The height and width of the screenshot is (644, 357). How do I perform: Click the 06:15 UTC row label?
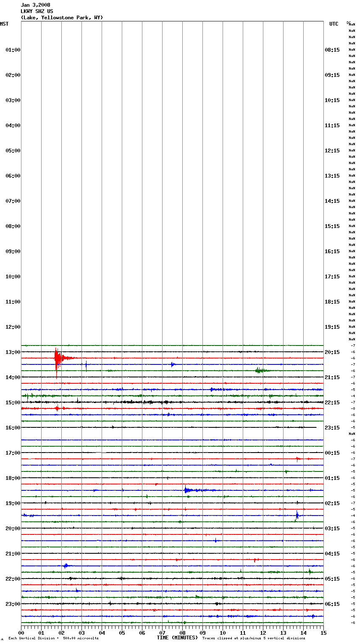[332, 604]
